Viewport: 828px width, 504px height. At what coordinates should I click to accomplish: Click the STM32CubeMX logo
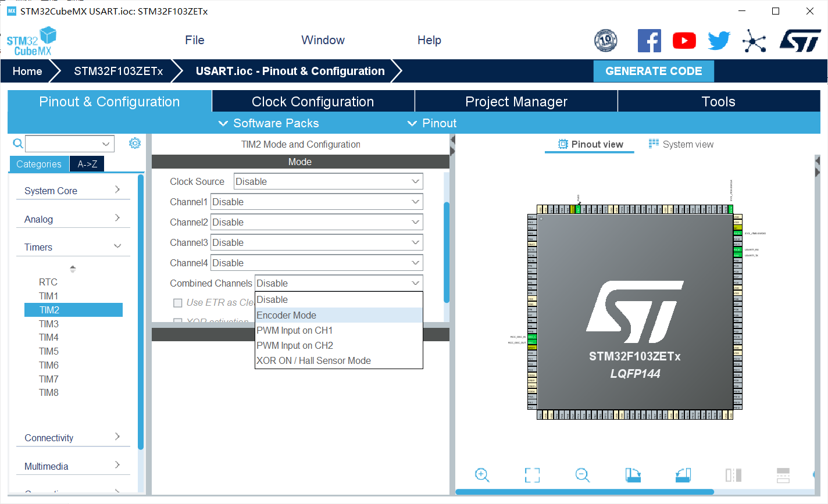[x=31, y=41]
